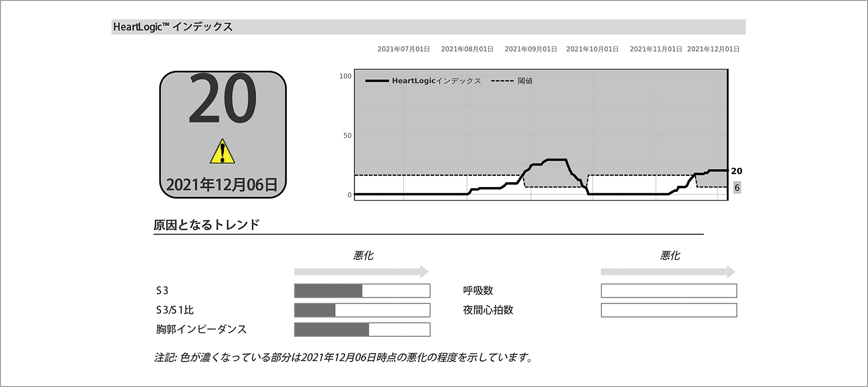The image size is (868, 387).
Task: Click the 0 y-axis label
Action: tap(350, 195)
